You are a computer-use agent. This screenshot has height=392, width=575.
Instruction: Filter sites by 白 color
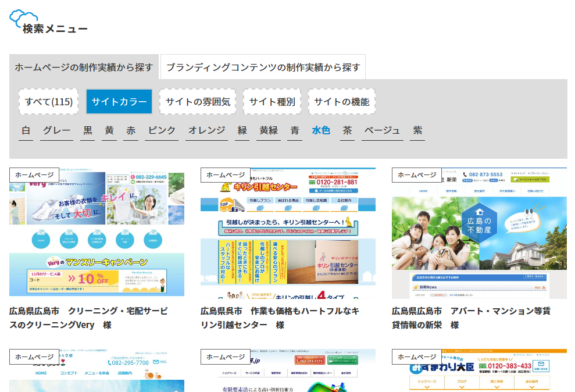26,130
